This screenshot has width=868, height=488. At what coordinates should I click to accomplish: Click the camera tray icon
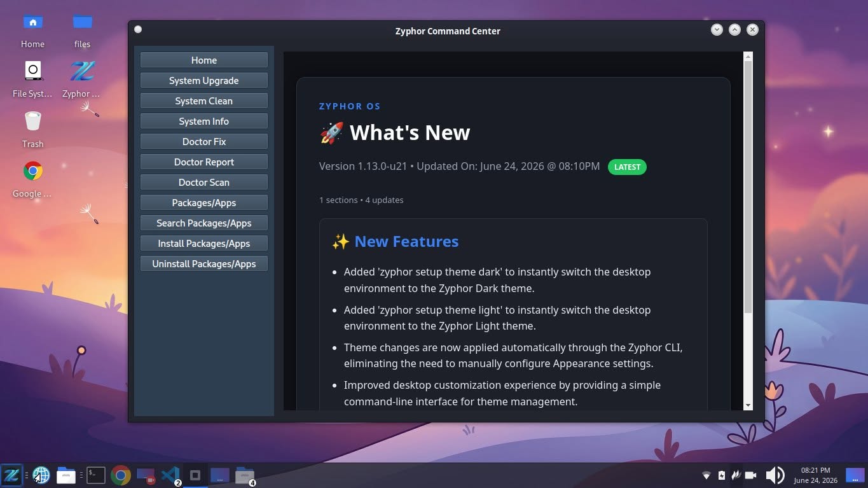(750, 475)
